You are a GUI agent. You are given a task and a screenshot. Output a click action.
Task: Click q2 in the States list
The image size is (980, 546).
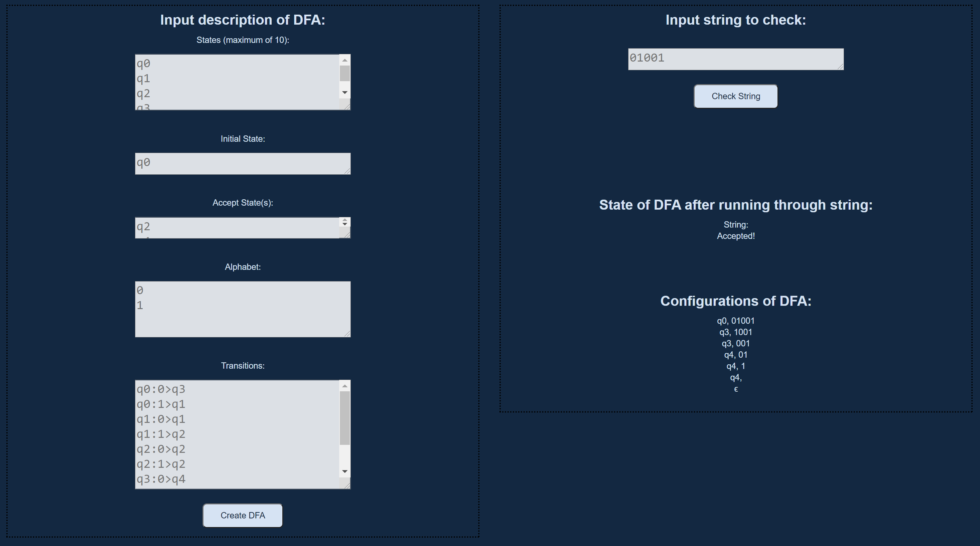[x=143, y=94]
